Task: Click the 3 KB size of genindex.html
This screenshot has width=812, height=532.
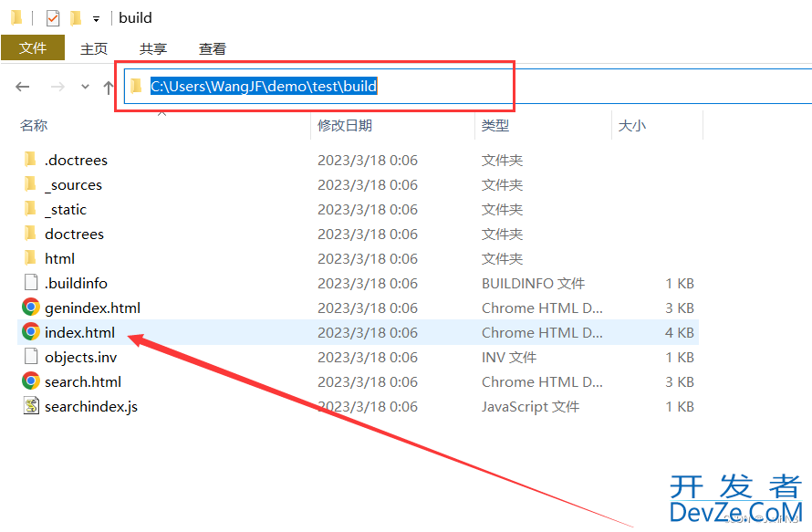Action: (x=680, y=308)
